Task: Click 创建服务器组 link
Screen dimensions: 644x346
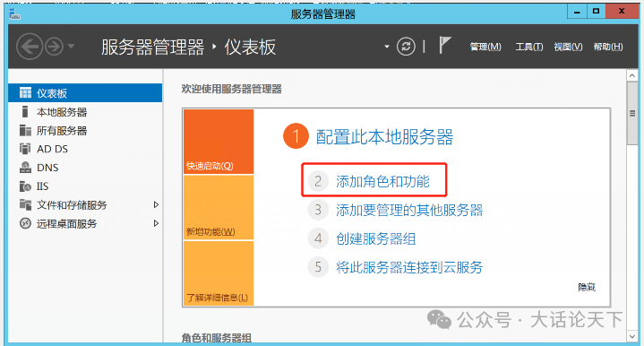Action: tap(376, 238)
